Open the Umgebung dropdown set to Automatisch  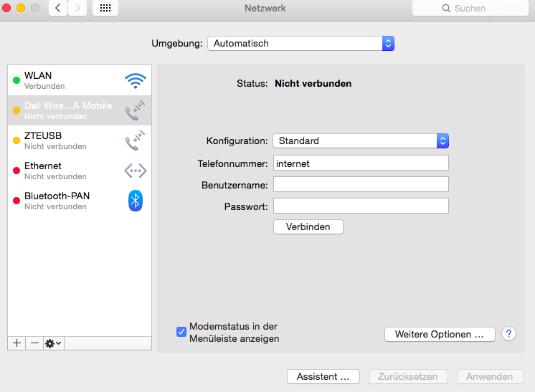pos(300,44)
